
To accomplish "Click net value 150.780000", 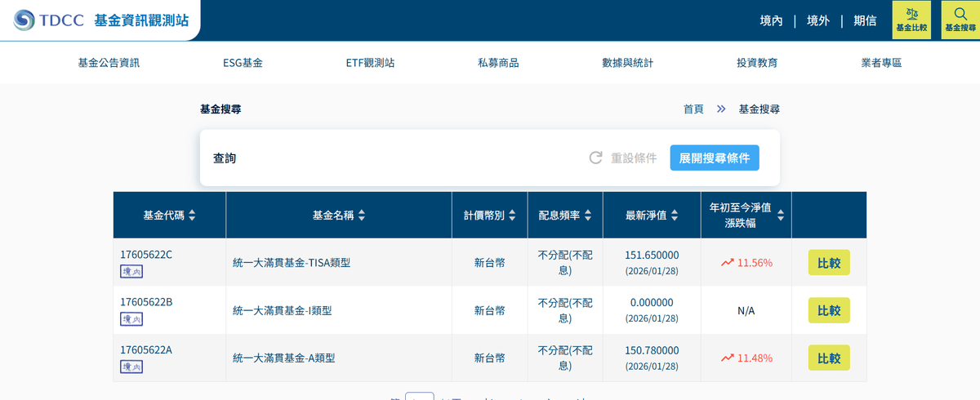I will (652, 350).
